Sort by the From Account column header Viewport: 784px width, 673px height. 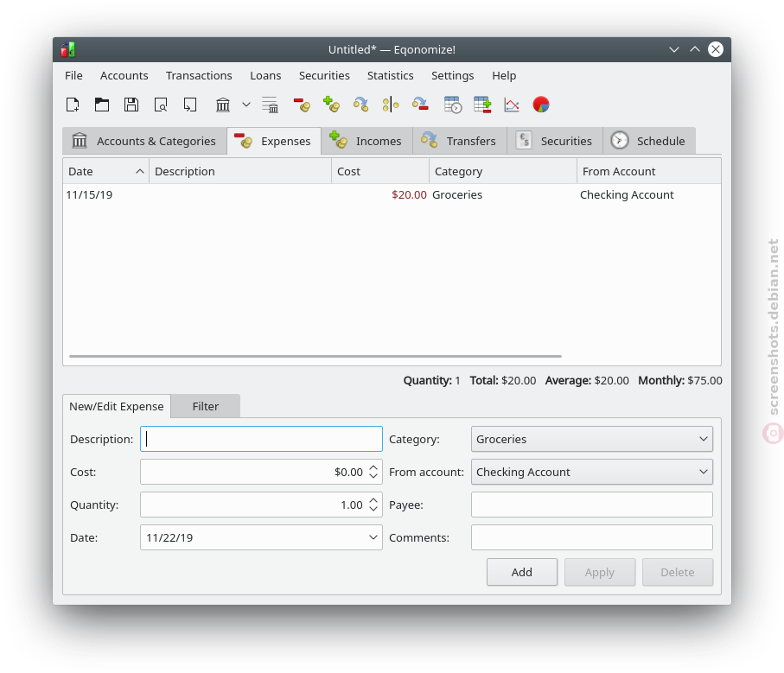pos(648,171)
